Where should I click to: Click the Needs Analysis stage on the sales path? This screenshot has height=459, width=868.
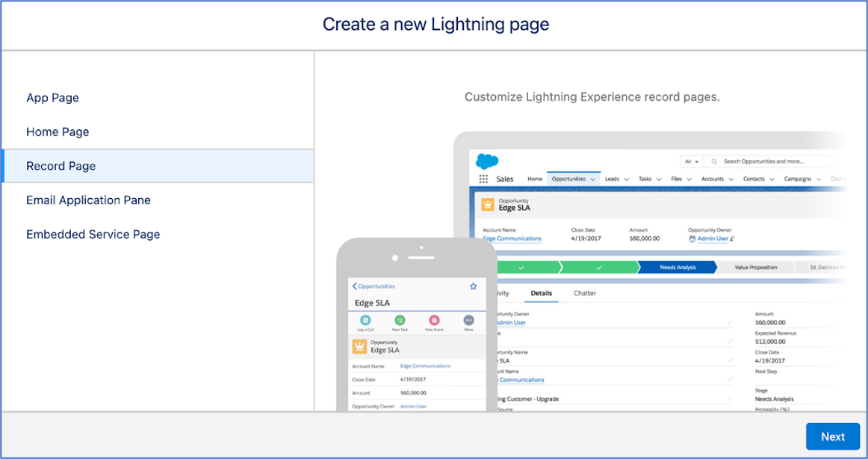[x=678, y=267]
